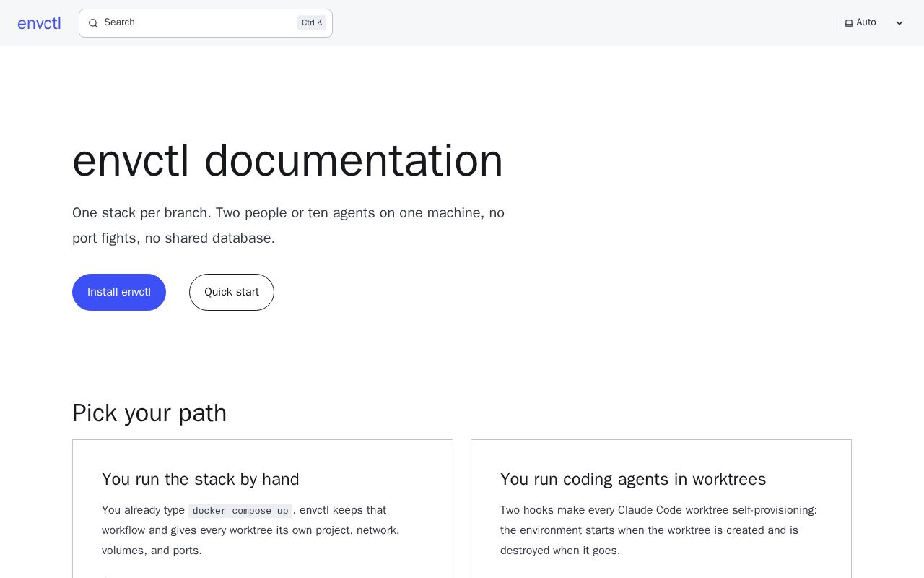Image resolution: width=924 pixels, height=578 pixels.
Task: Click the Quick start button
Action: point(232,292)
